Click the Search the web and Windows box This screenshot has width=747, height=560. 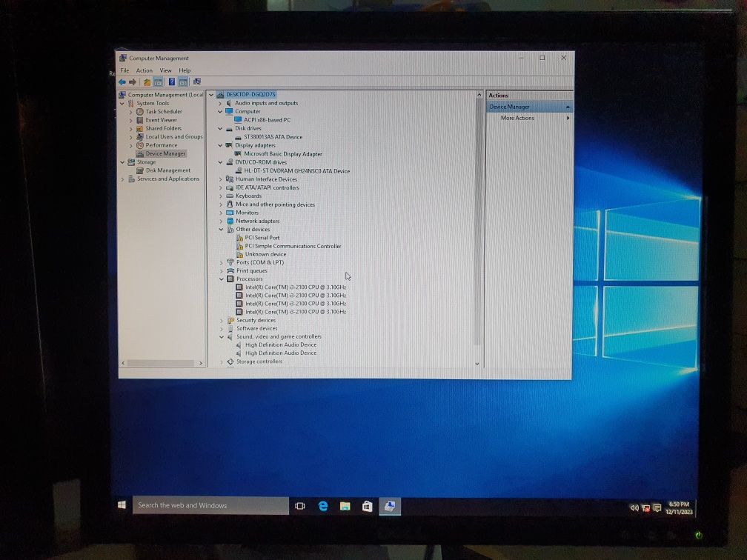pyautogui.click(x=210, y=506)
